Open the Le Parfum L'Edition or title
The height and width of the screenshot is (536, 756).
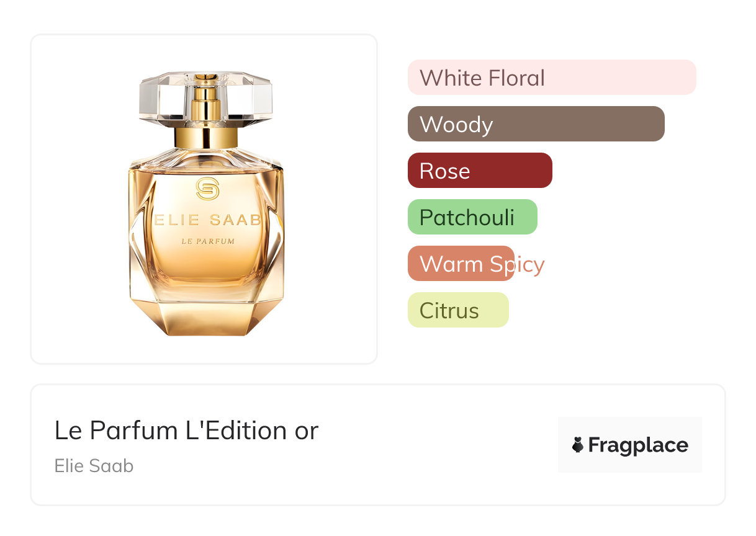point(186,430)
